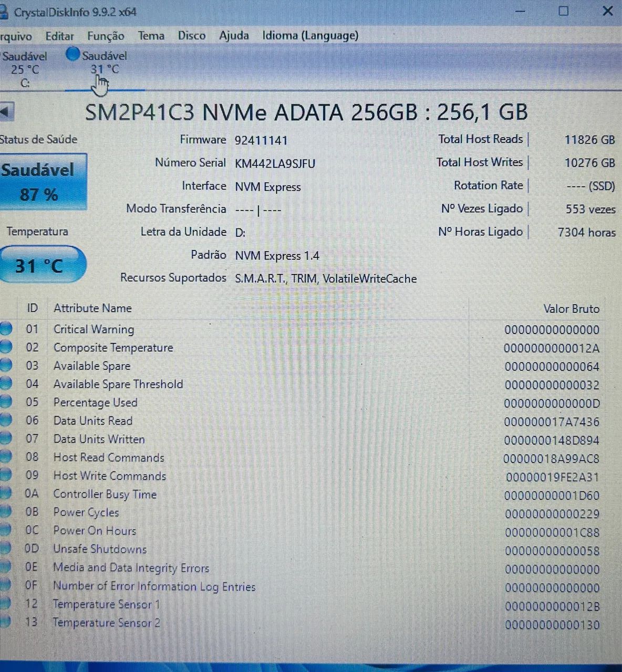Select the firmware value 92411141
This screenshot has width=622, height=672.
261,140
